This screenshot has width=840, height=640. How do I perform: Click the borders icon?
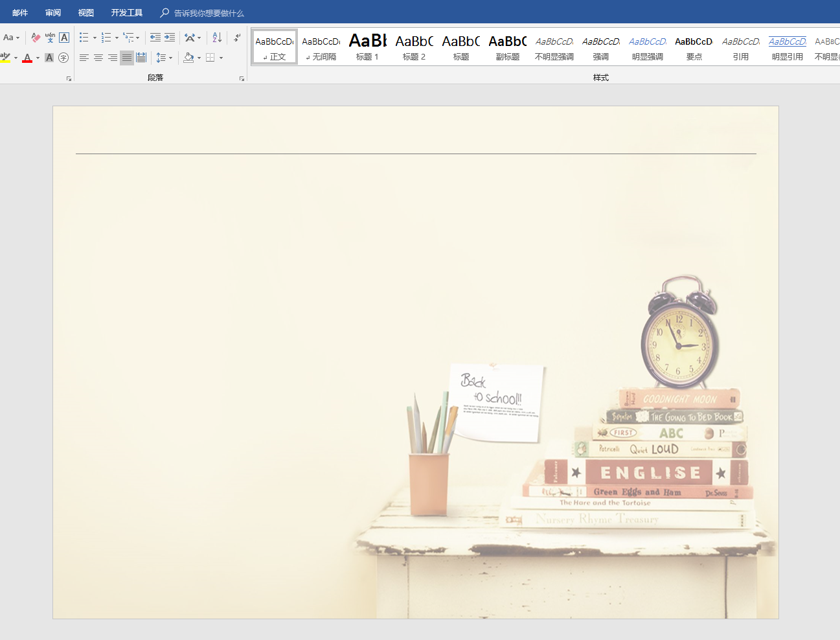coord(210,58)
